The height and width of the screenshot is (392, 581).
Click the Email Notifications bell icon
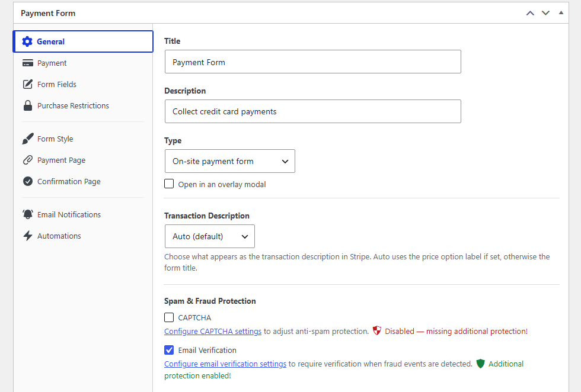(28, 214)
